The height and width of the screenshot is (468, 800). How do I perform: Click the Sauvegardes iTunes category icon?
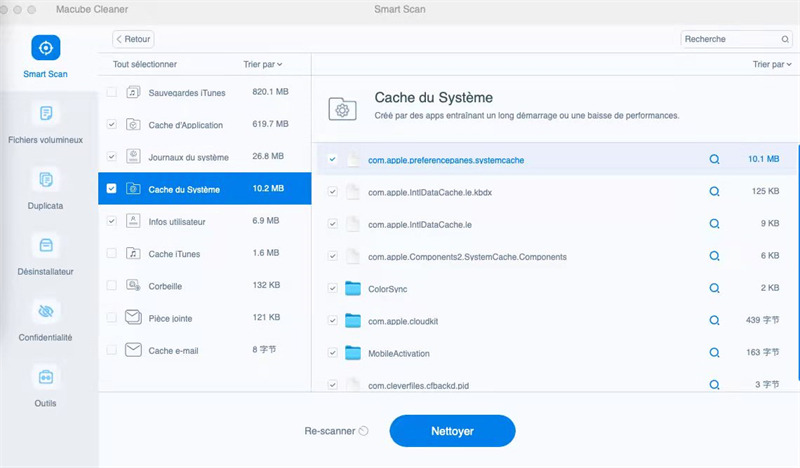tap(133, 92)
